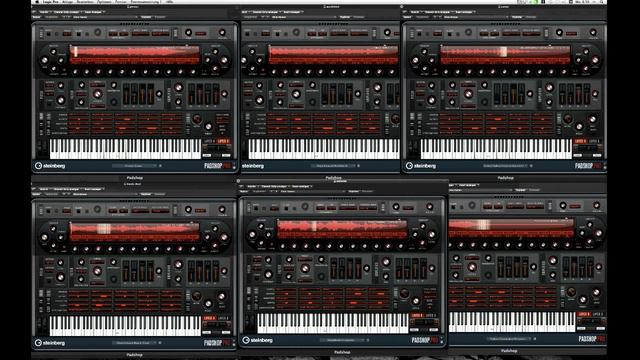Open the top-left plugin window's header preset dropdown
This screenshot has width=640, height=360.
[x=104, y=17]
